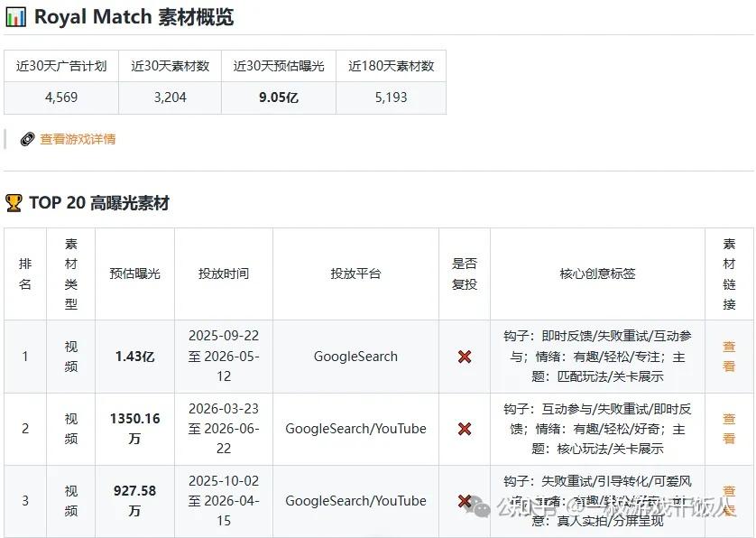This screenshot has height=538, width=756.
Task: Click the 视频 type cell in rank 1
Action: click(71, 357)
